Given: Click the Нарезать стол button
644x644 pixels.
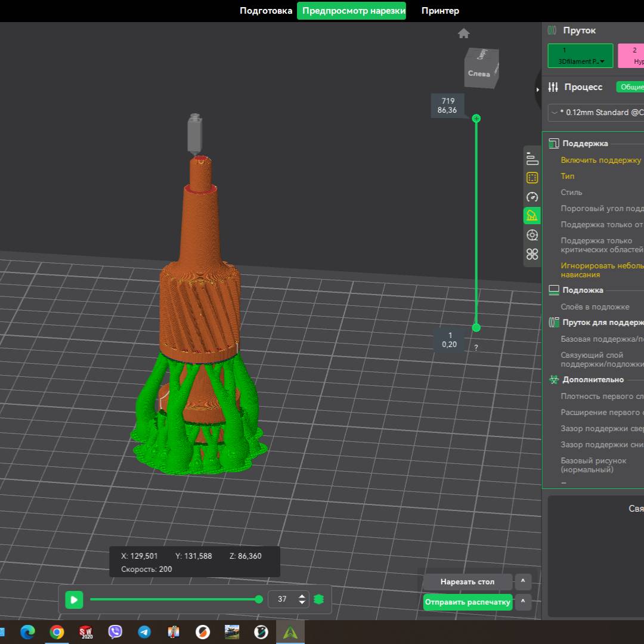Looking at the screenshot, I should 467,581.
